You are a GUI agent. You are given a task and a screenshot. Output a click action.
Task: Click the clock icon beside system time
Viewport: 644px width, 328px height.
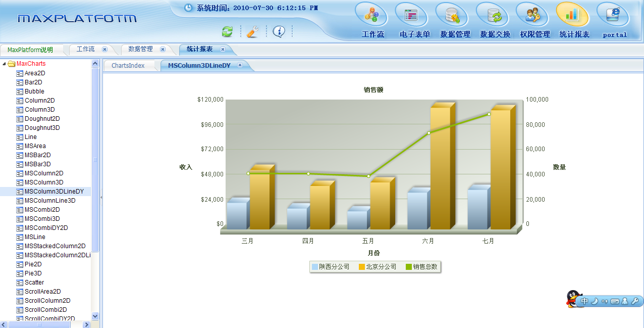click(x=188, y=8)
